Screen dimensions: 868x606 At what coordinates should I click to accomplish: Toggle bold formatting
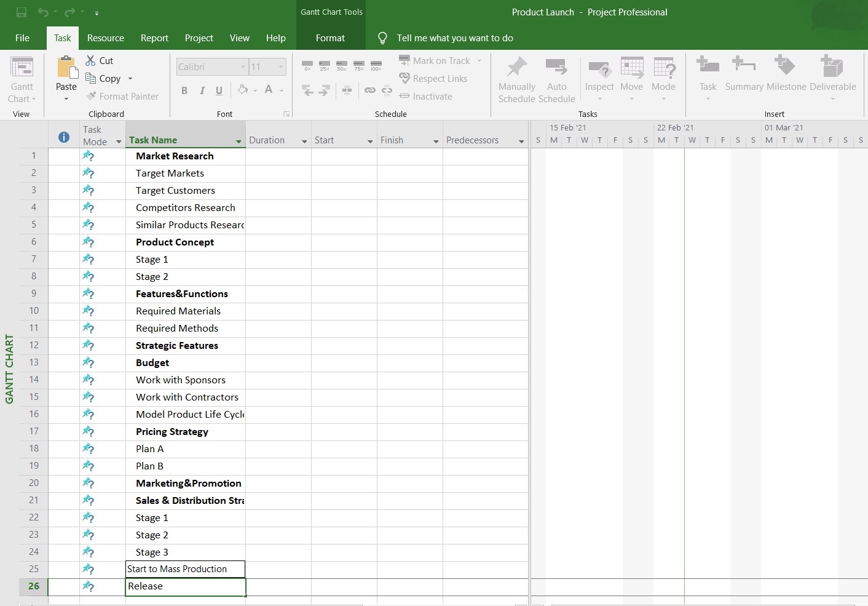(x=184, y=90)
